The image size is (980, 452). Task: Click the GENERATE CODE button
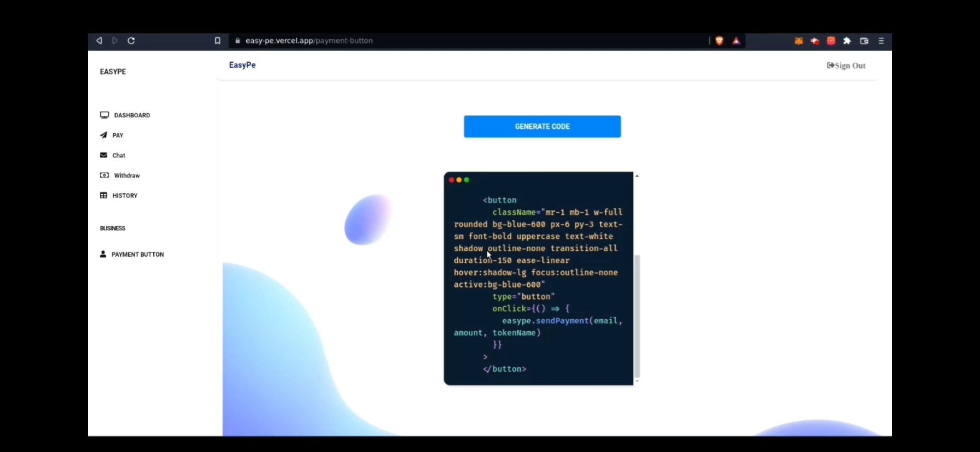pos(542,126)
